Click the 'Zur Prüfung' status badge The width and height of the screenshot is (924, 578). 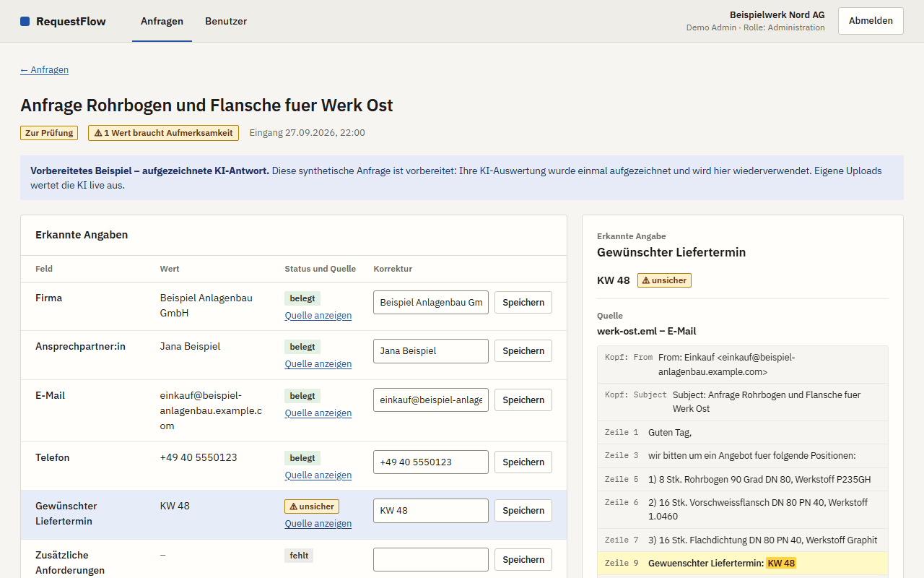point(49,133)
